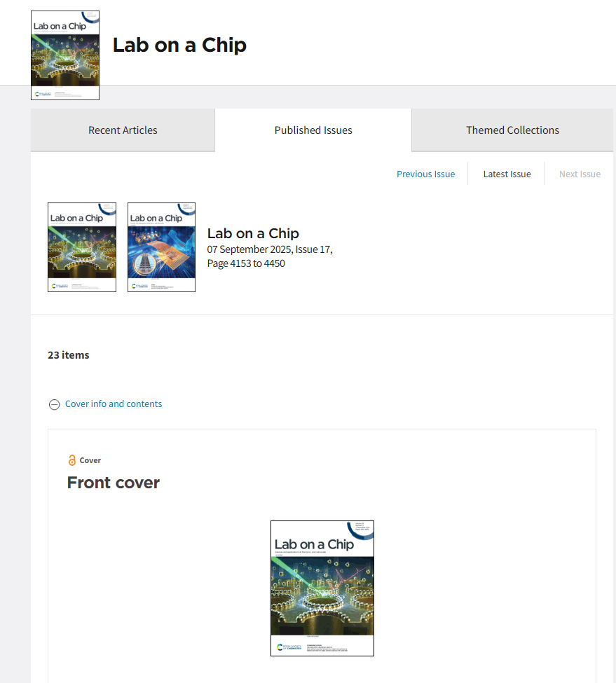Image resolution: width=616 pixels, height=683 pixels.
Task: Click the Page 4153 to 4450 text
Action: point(246,263)
